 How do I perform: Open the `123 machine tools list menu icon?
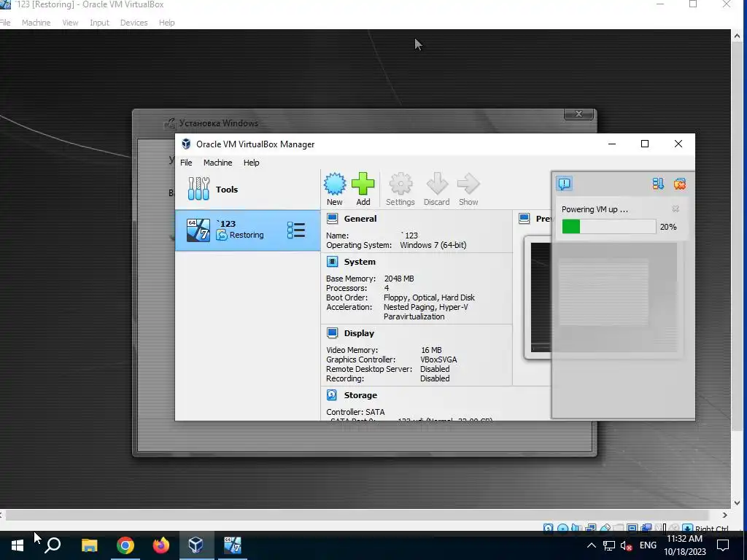pos(296,230)
